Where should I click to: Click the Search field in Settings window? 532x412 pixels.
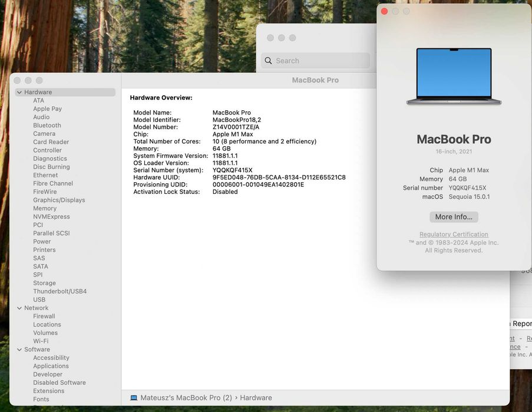coord(315,61)
